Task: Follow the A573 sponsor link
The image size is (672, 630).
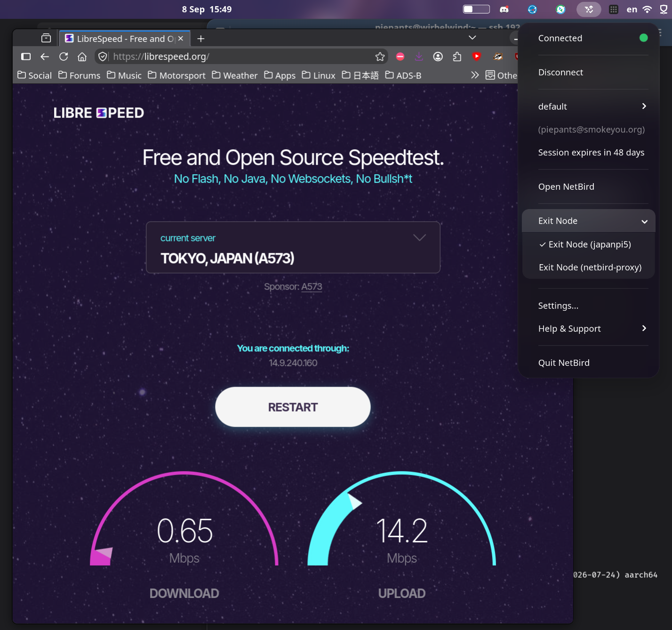Action: click(x=312, y=287)
